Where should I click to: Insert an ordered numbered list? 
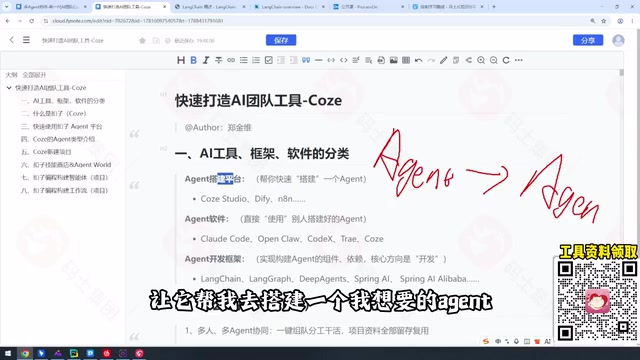pos(256,60)
